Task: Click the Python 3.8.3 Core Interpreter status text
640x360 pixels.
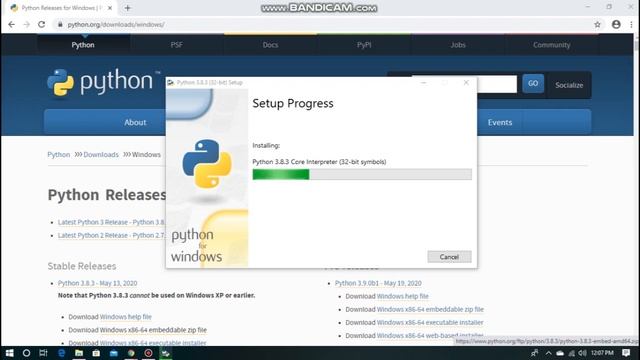Action: [x=319, y=162]
